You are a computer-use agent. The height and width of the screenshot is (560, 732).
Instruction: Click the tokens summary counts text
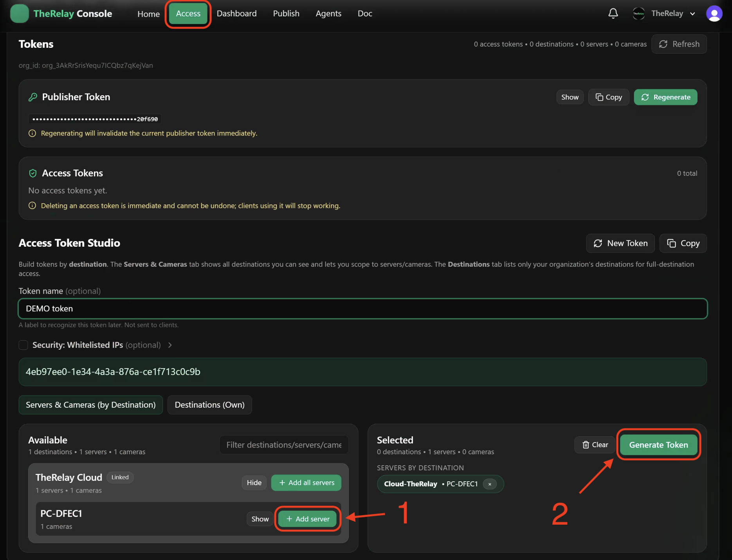[x=560, y=44]
